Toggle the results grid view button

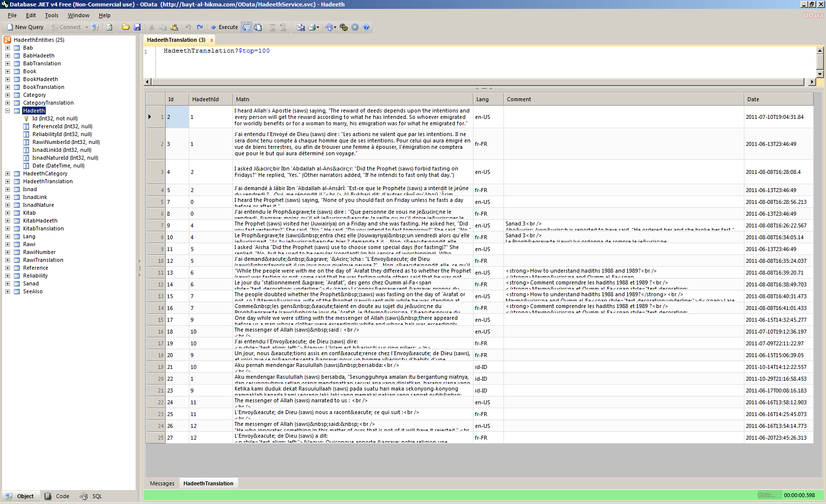click(246, 28)
